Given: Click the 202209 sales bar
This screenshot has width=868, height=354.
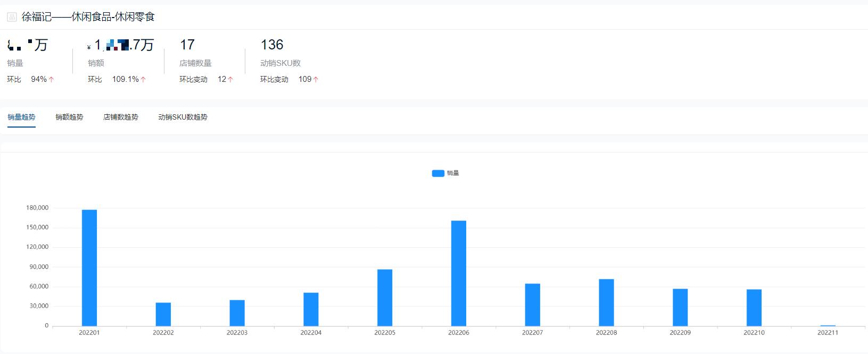Looking at the screenshot, I should click(680, 307).
